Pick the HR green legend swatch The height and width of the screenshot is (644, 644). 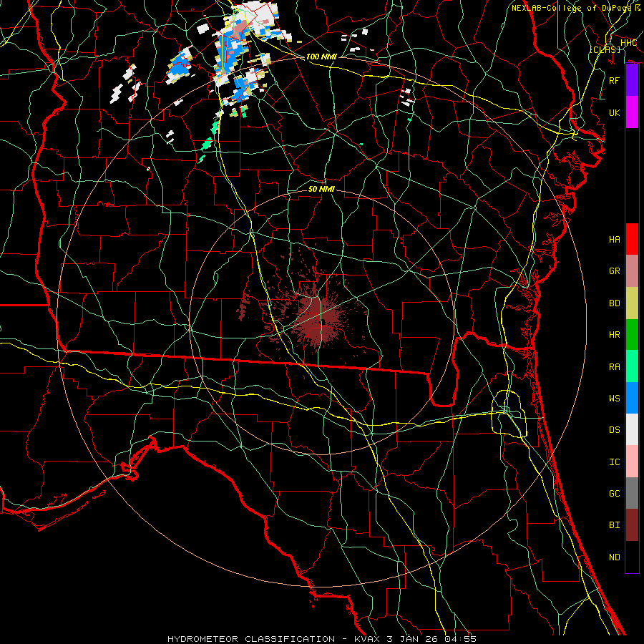pyautogui.click(x=632, y=334)
